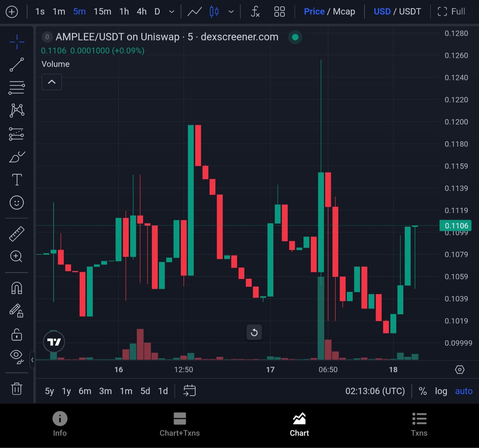479x448 pixels.
Task: Open chart settings gear icon
Action: [x=460, y=370]
